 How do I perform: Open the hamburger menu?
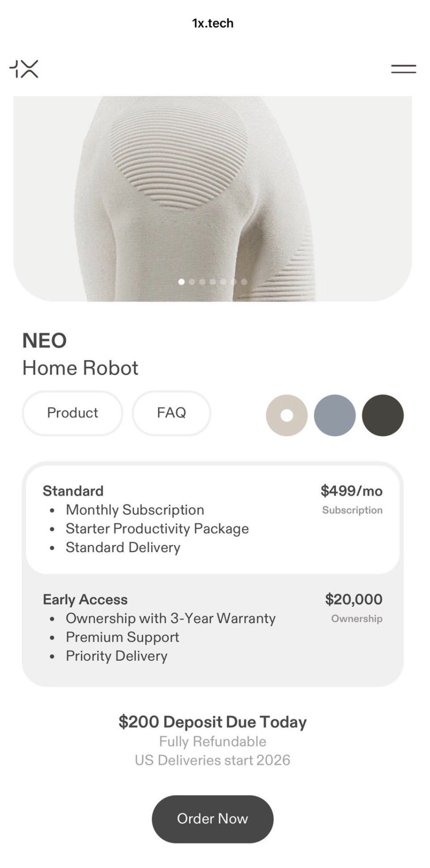click(x=403, y=69)
